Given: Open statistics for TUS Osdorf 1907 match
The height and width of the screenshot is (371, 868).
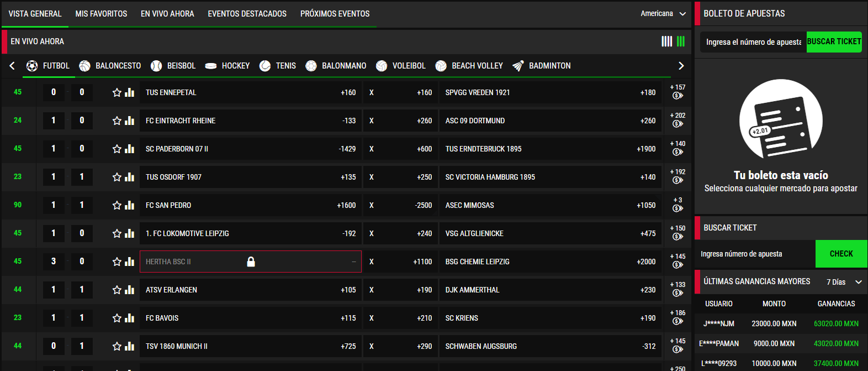Looking at the screenshot, I should point(130,177).
